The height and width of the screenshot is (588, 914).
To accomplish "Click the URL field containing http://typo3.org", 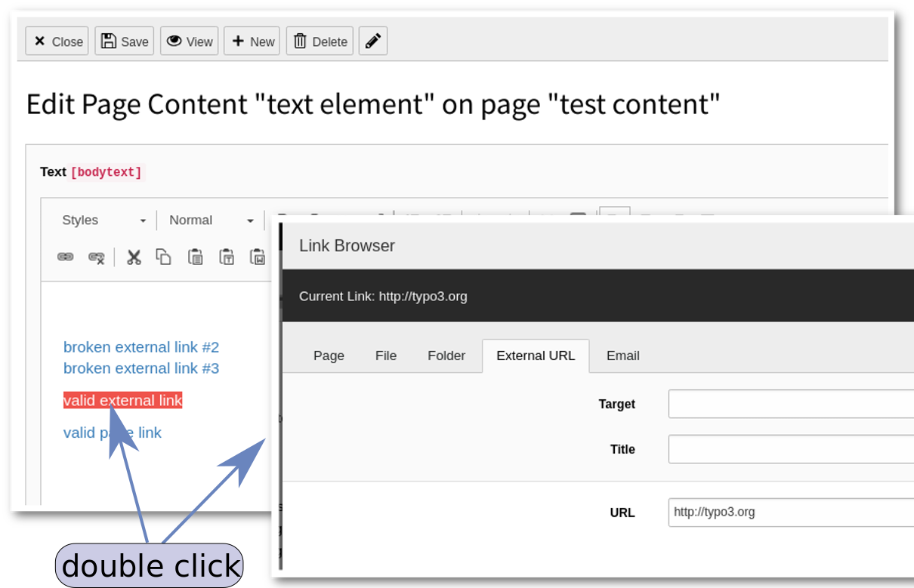I will pyautogui.click(x=791, y=513).
